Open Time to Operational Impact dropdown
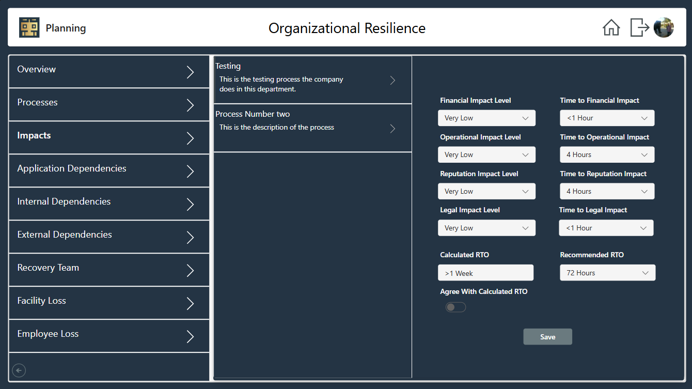This screenshot has width=692, height=389. [x=607, y=155]
